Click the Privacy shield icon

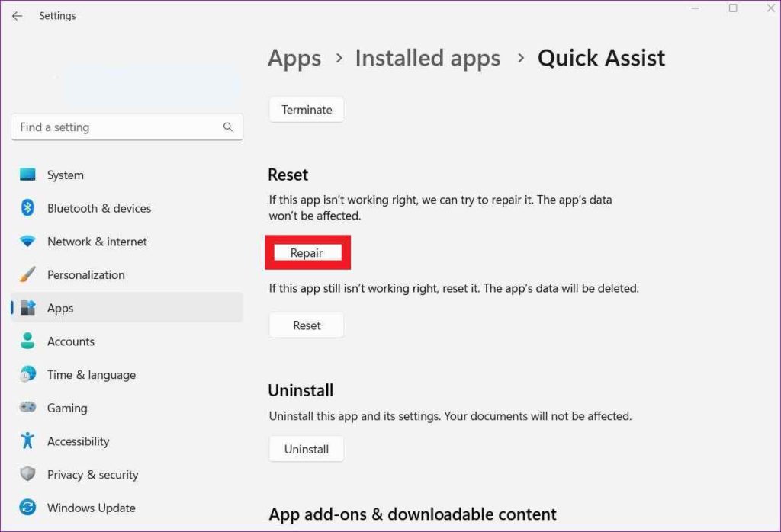27,474
